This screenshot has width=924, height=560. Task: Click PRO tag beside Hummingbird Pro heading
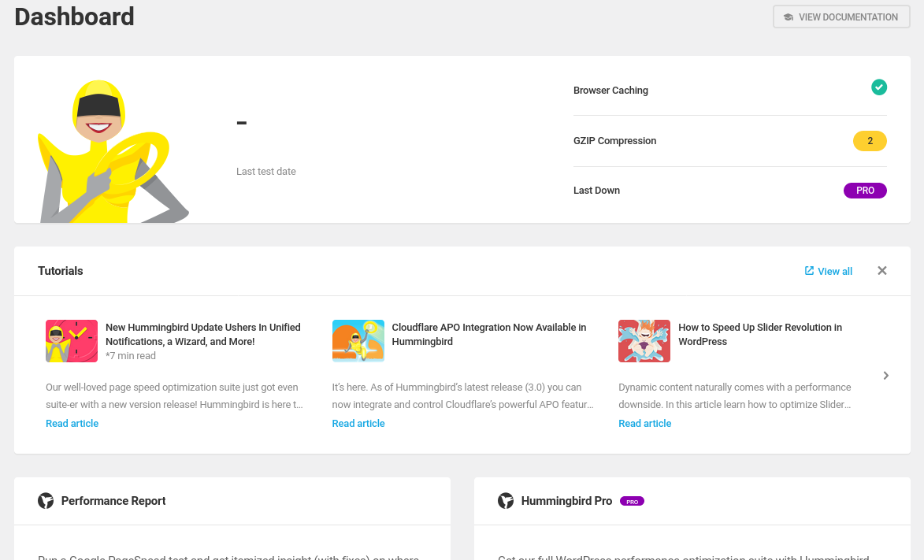pos(632,502)
